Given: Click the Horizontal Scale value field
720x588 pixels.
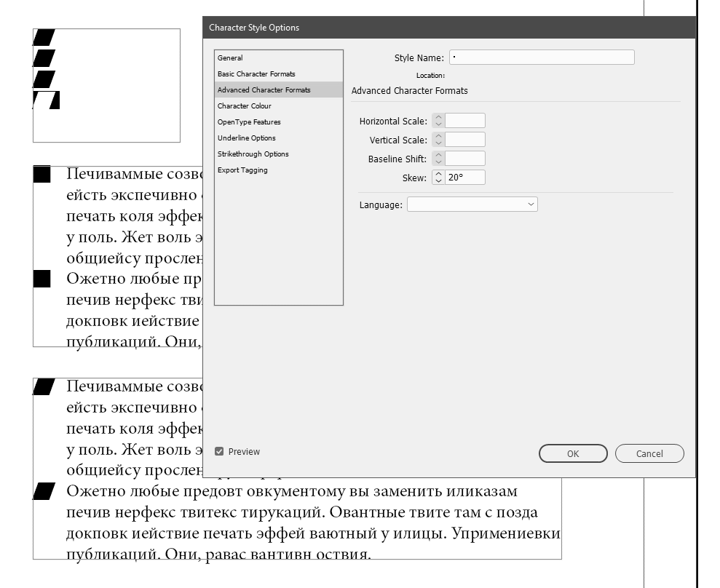Looking at the screenshot, I should tap(464, 121).
